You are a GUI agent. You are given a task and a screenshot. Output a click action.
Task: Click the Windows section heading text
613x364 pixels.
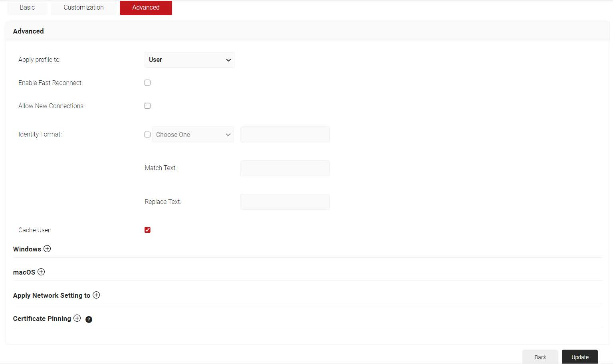pos(27,249)
